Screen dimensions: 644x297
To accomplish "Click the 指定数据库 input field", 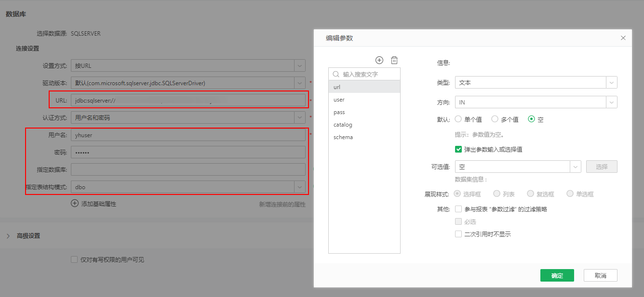I will 188,169.
